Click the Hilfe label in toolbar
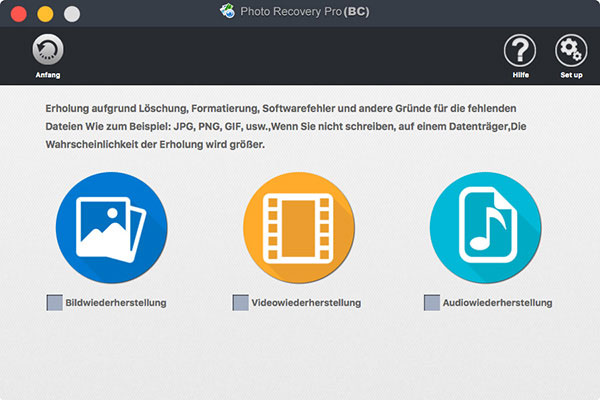This screenshot has width=600, height=400. (520, 75)
